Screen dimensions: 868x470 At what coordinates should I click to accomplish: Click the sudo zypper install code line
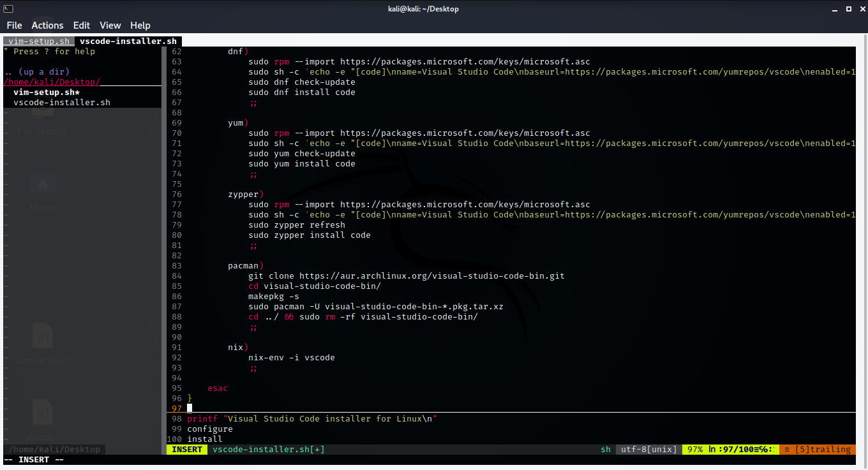click(310, 235)
